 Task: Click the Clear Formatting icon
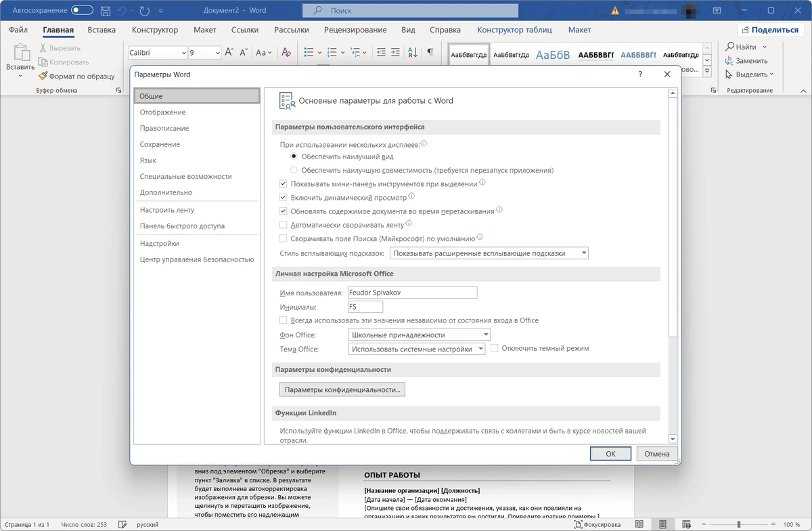pos(286,52)
